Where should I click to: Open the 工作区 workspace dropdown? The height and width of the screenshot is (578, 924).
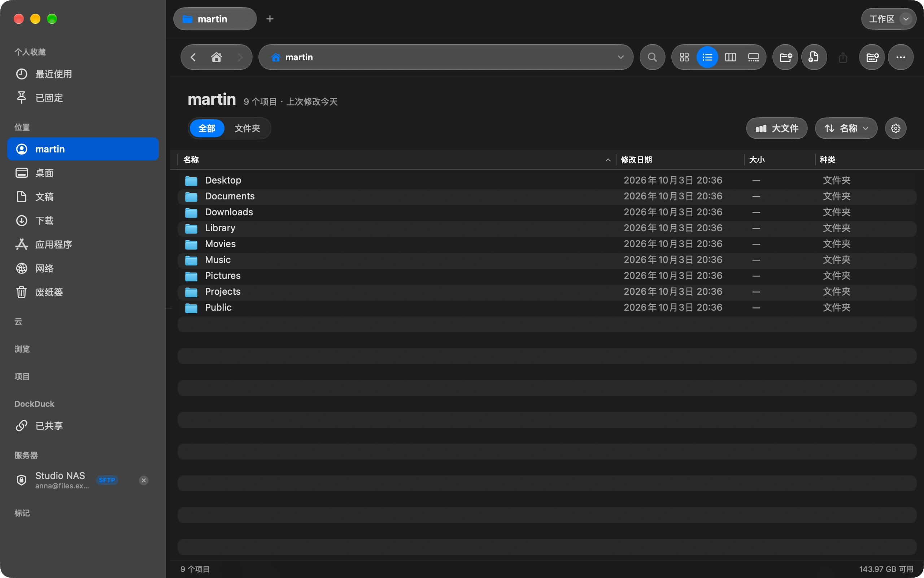pyautogui.click(x=889, y=19)
